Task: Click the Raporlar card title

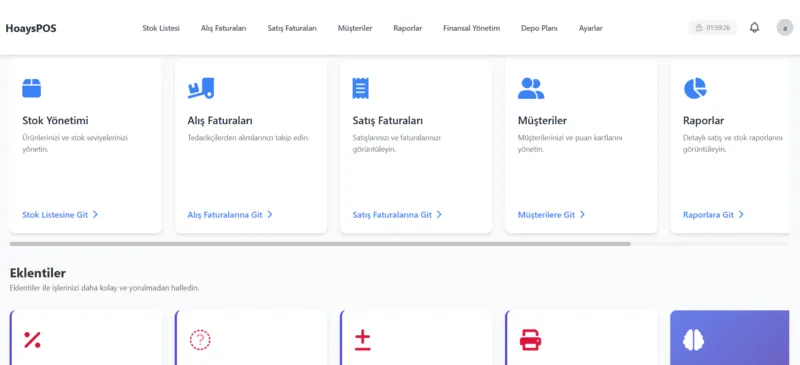Action: (x=704, y=121)
